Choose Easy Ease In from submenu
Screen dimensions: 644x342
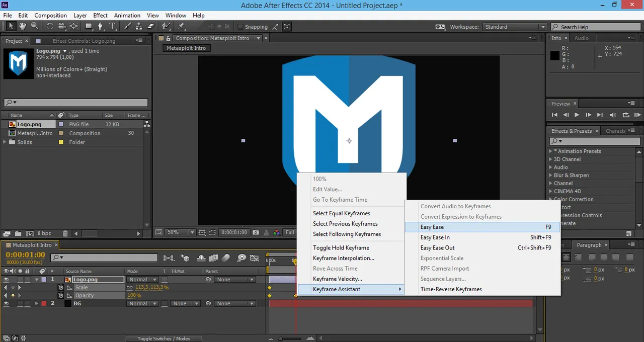[x=482, y=237]
